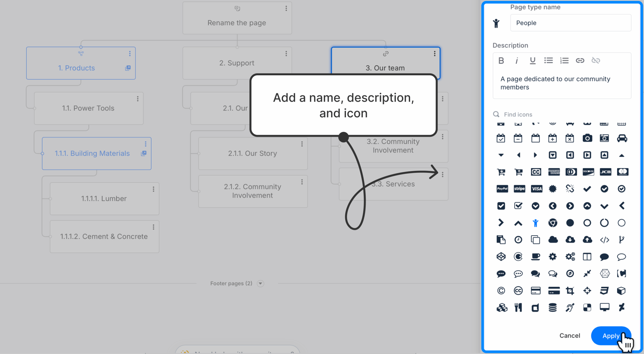Click the link icon above 3. Our team
This screenshot has height=354, width=644.
point(385,54)
